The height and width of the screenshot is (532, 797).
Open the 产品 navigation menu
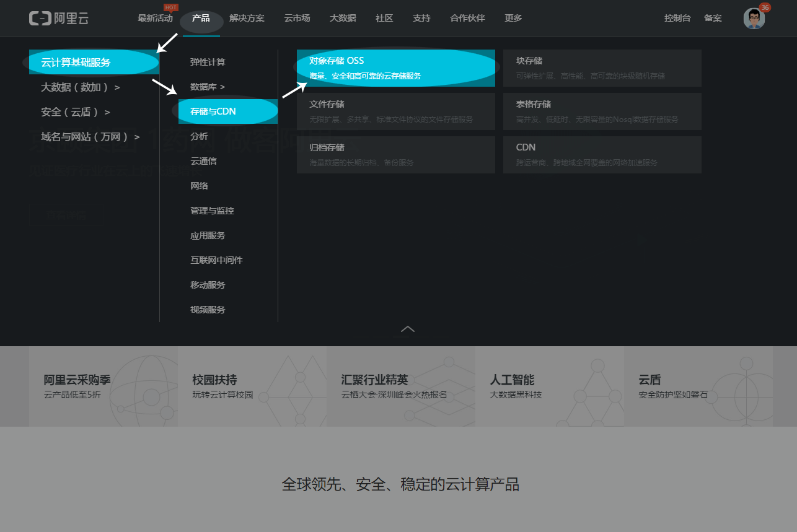pos(201,19)
